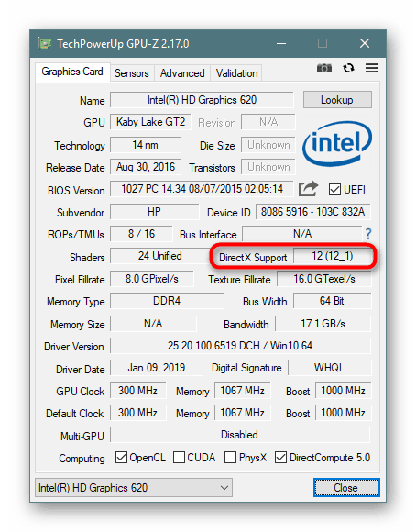This screenshot has height=532, width=416.
Task: Click the Multi-GPU field Disabled
Action: pyautogui.click(x=240, y=435)
